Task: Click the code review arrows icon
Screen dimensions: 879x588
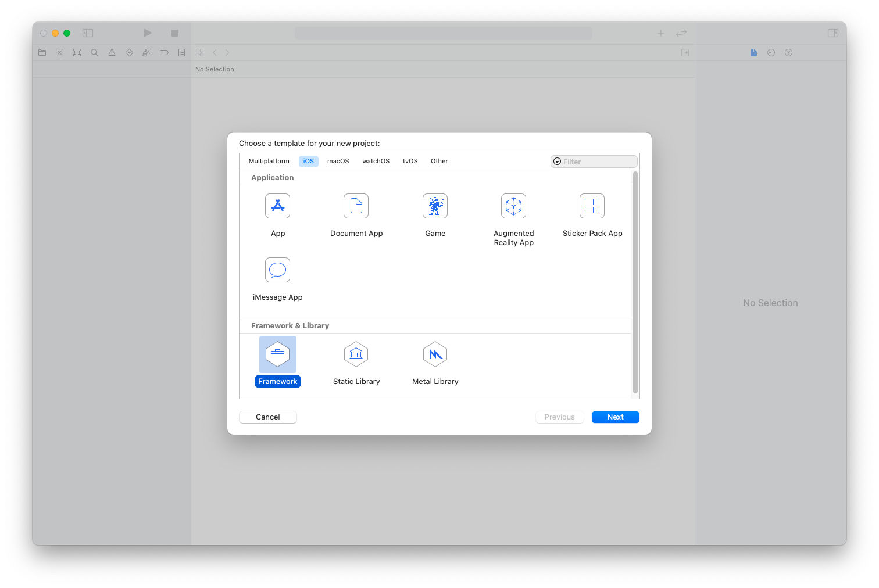Action: click(x=681, y=33)
